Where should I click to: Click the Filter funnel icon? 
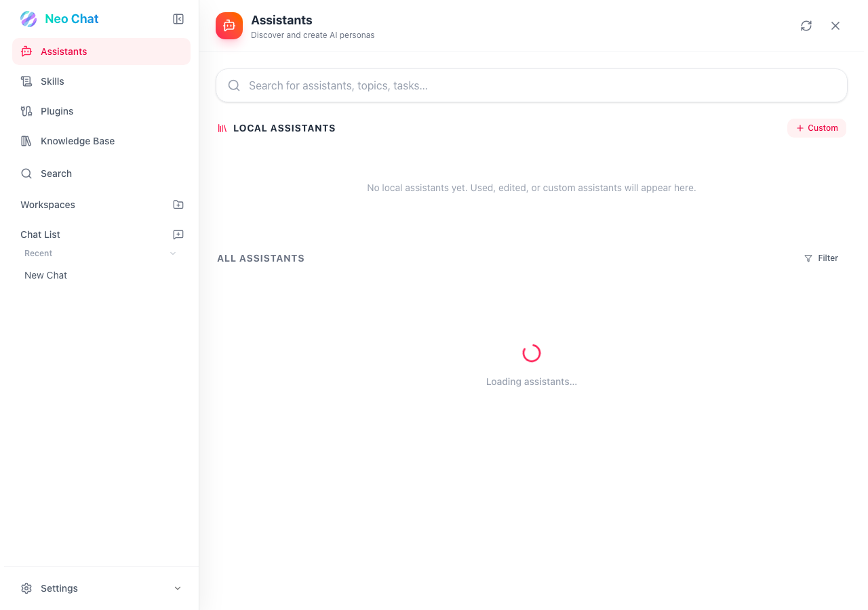(808, 258)
